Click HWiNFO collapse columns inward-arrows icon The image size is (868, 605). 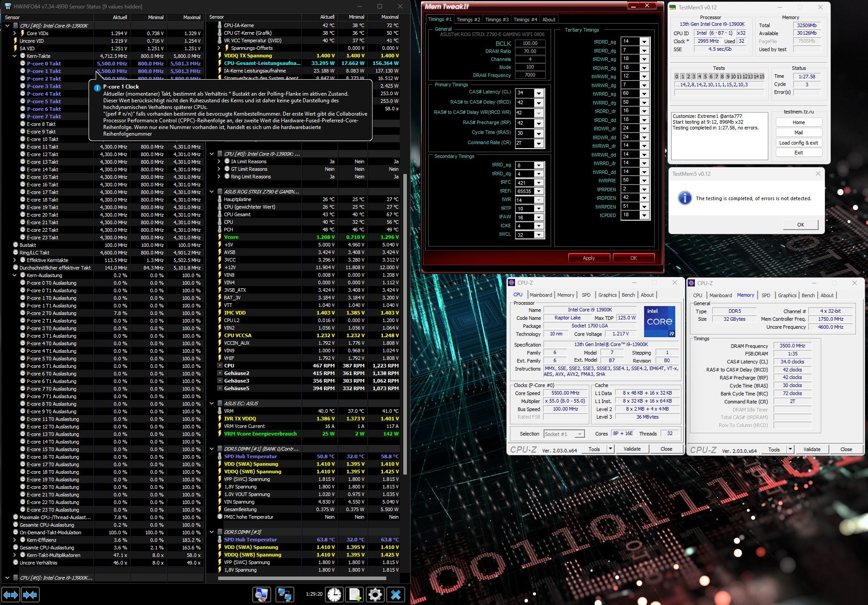[x=30, y=594]
